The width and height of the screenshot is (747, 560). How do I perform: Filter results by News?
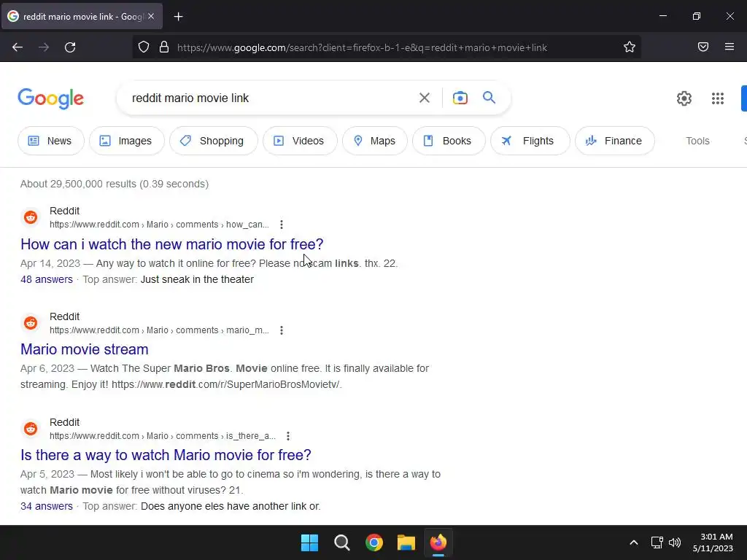pyautogui.click(x=51, y=141)
